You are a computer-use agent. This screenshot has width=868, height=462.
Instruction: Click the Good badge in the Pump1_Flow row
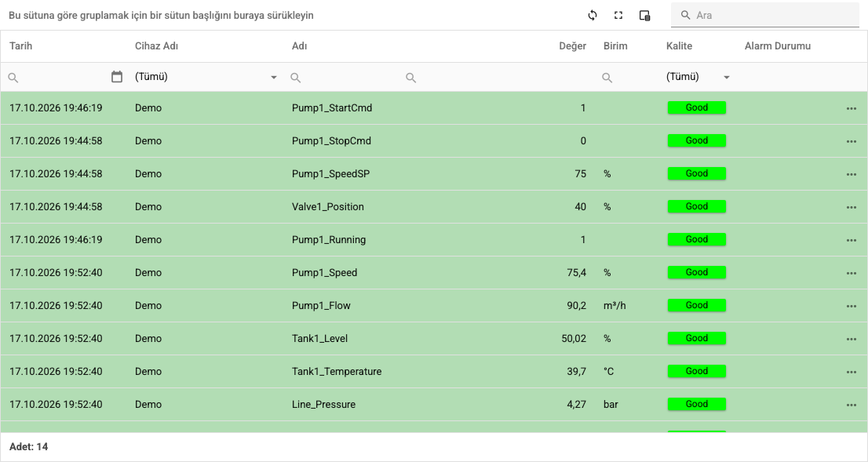(697, 305)
